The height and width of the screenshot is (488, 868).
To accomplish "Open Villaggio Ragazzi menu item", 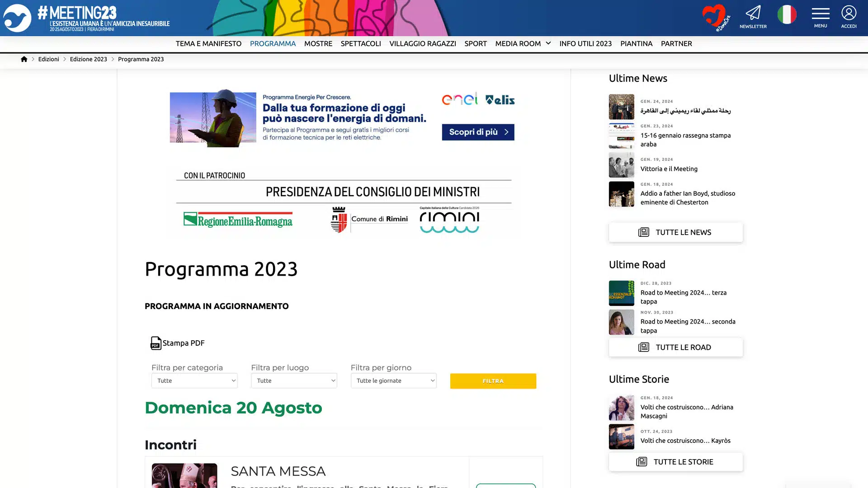I will point(422,44).
